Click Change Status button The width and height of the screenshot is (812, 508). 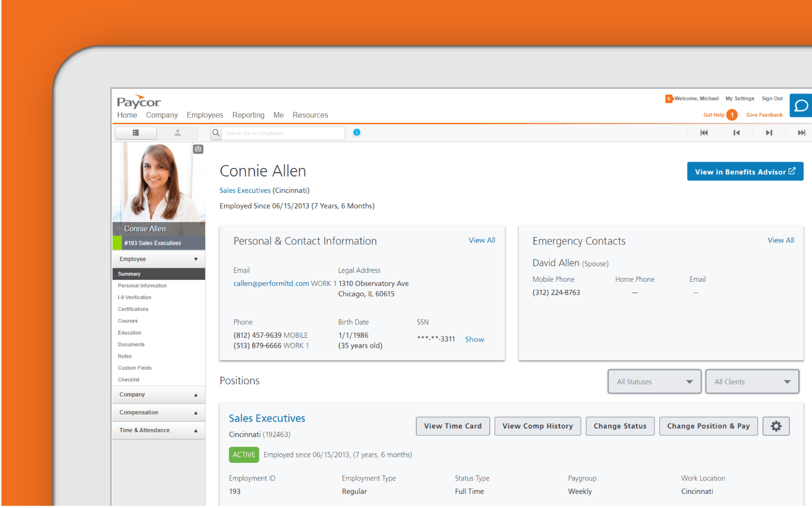point(620,426)
